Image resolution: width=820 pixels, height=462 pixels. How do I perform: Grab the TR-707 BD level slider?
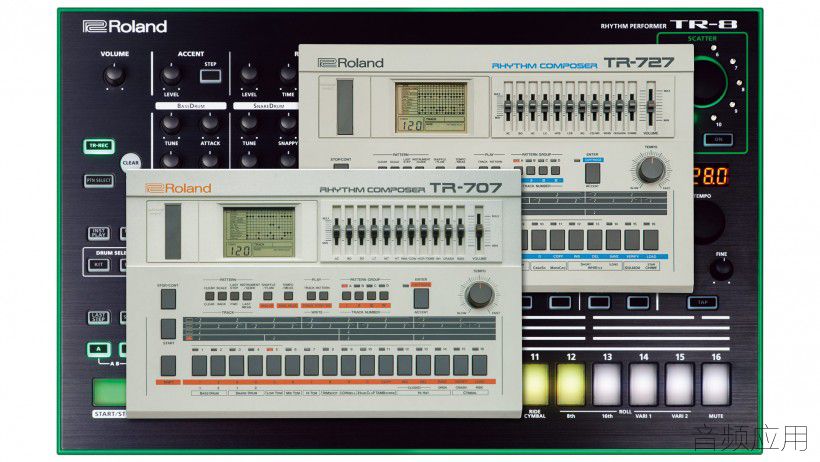349,230
